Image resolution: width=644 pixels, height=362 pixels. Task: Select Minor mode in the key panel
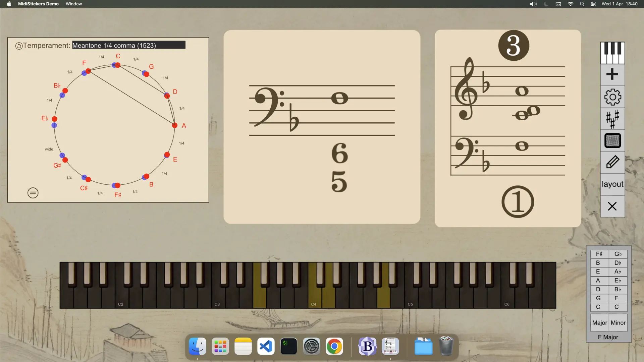[x=618, y=322]
